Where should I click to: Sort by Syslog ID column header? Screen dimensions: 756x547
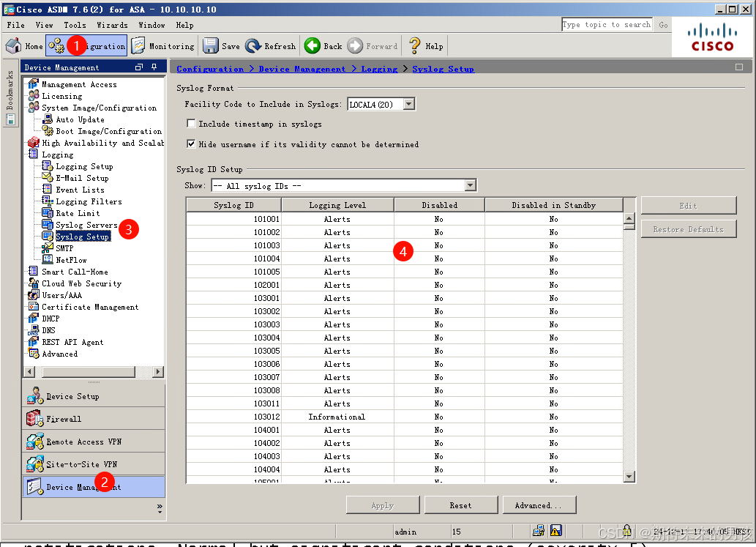234,205
